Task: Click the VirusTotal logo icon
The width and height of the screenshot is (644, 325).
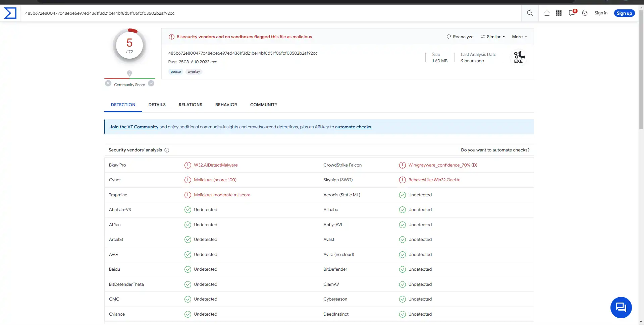Action: click(x=10, y=13)
